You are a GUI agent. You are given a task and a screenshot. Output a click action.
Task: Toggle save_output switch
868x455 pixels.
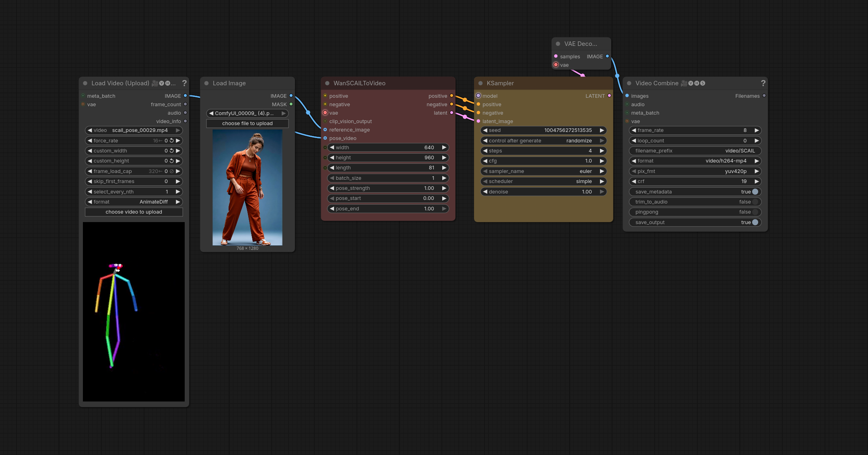(x=755, y=222)
